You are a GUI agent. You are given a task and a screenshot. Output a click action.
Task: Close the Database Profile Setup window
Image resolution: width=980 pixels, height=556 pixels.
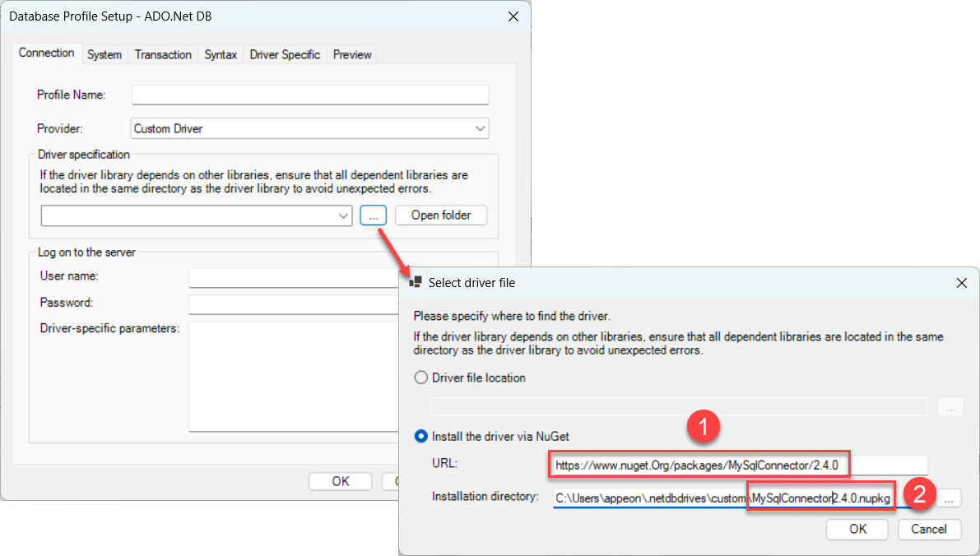(513, 16)
